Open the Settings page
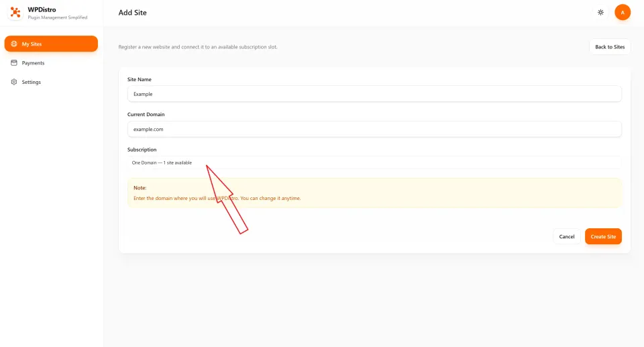This screenshot has width=644, height=347. point(52,82)
